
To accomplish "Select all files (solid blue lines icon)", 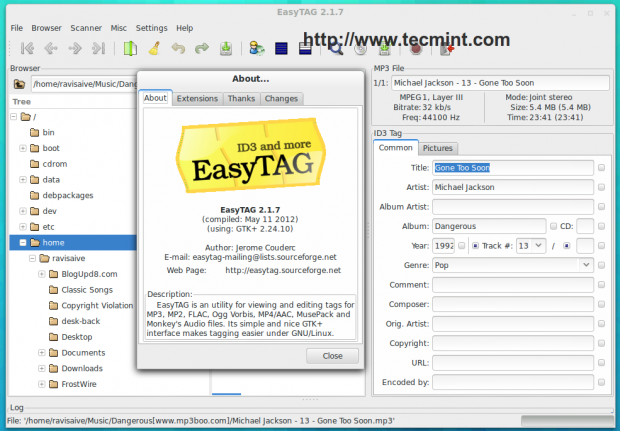I will point(281,49).
